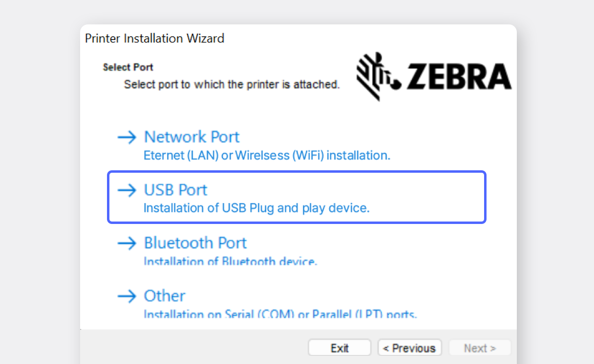Click the greyed-out Next button
The height and width of the screenshot is (364, 594).
click(480, 348)
